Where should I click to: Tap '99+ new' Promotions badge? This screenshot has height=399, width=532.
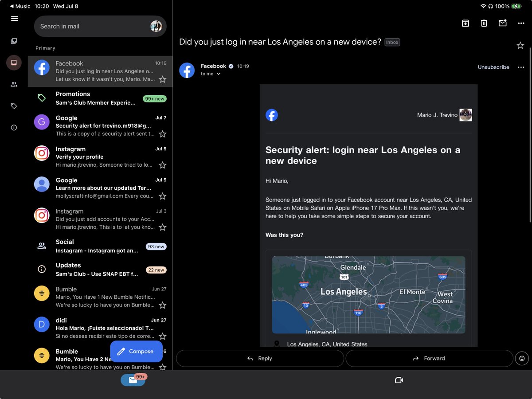(155, 99)
